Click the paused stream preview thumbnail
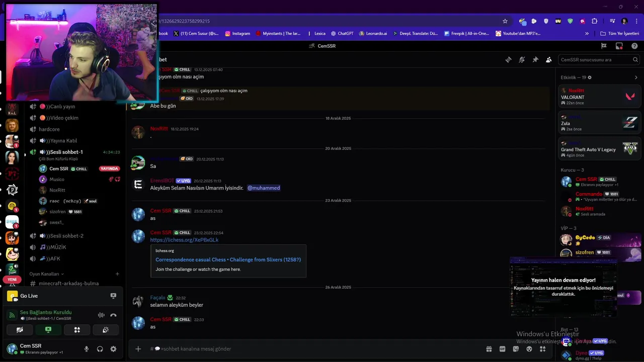This screenshot has width=644, height=362. tap(563, 287)
